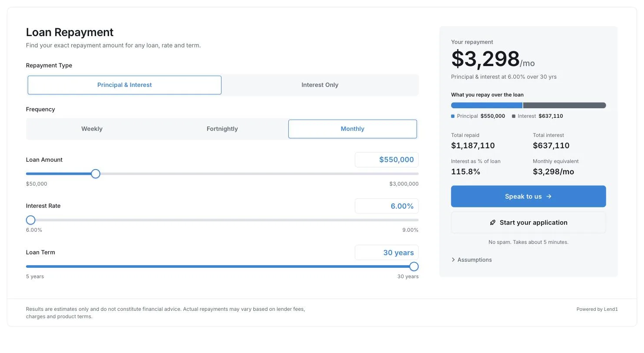This screenshot has height=353, width=644.
Task: Click Start your application button
Action: [528, 223]
